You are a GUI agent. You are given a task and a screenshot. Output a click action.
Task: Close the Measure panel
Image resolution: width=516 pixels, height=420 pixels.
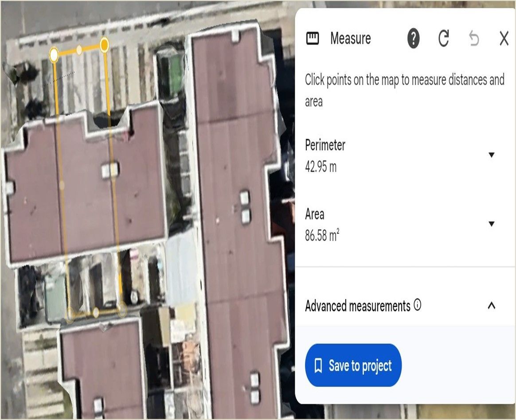click(504, 39)
